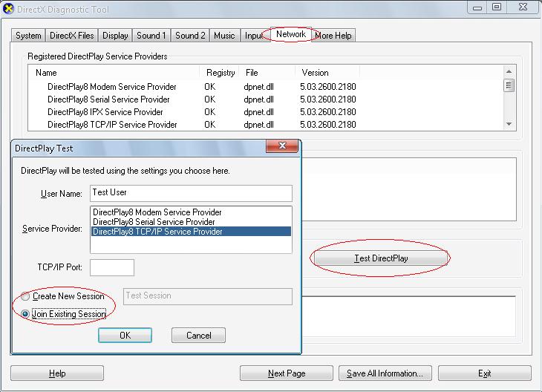Go to Next Page
This screenshot has width=542, height=392.
point(287,373)
